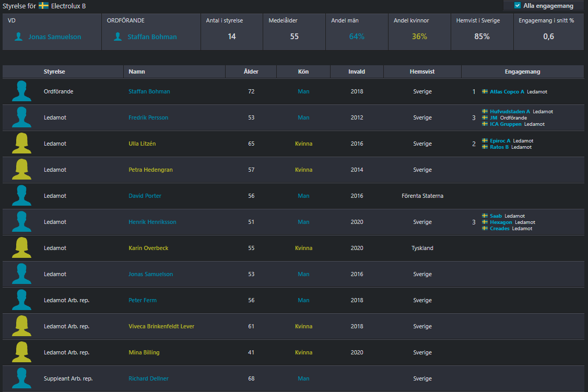
Task: Open Viveca Brinkenfeldt Lever profile link
Action: pos(161,326)
